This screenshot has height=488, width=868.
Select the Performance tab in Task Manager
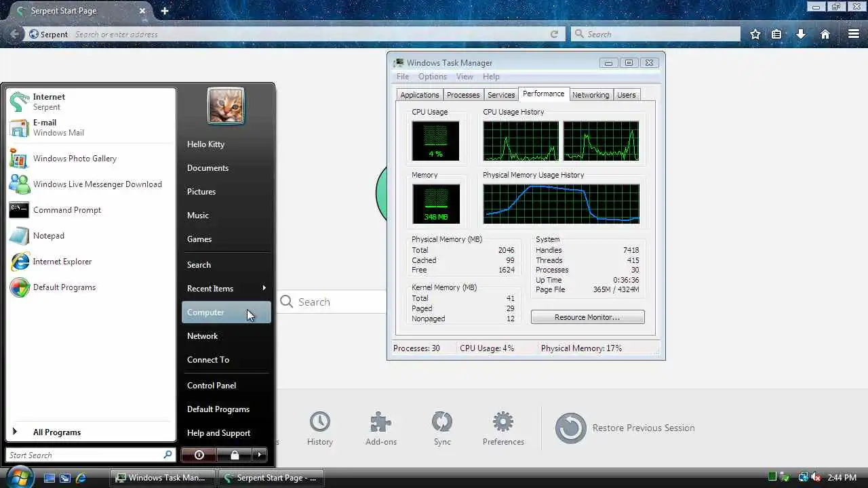[x=543, y=94]
